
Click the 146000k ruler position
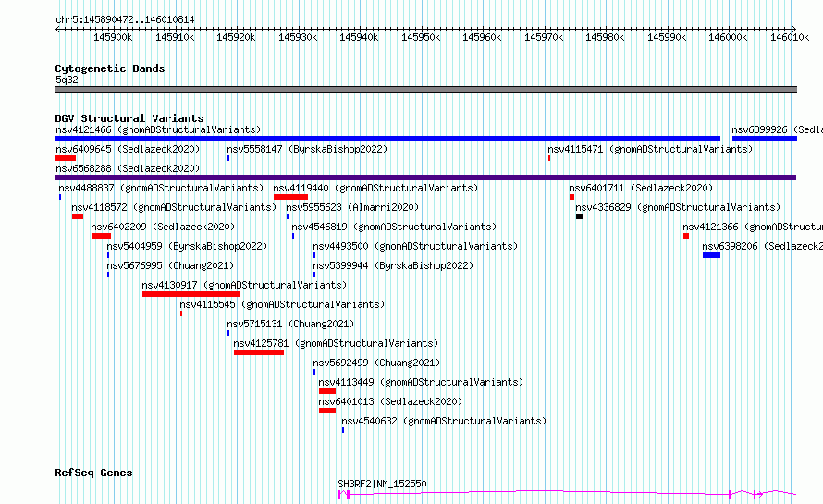tap(728, 37)
